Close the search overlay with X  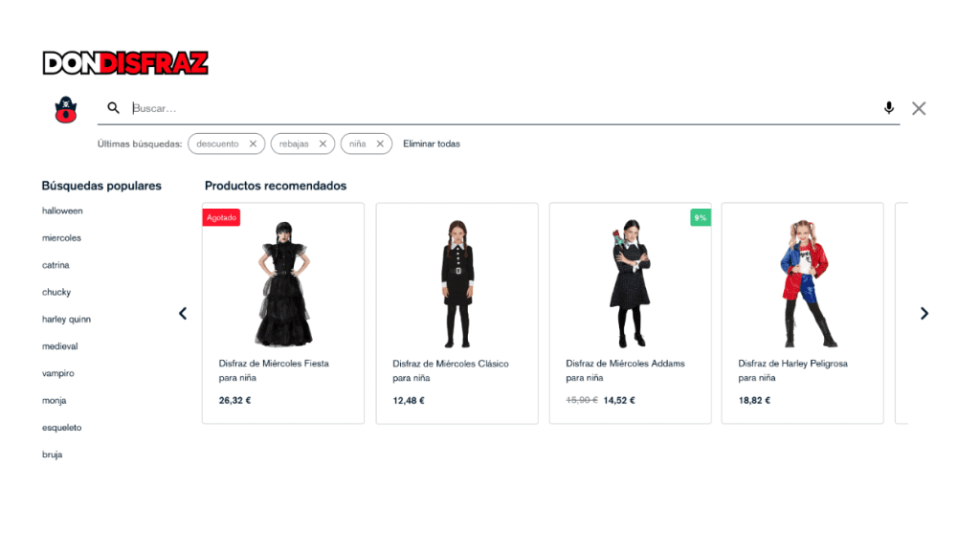pyautogui.click(x=919, y=108)
